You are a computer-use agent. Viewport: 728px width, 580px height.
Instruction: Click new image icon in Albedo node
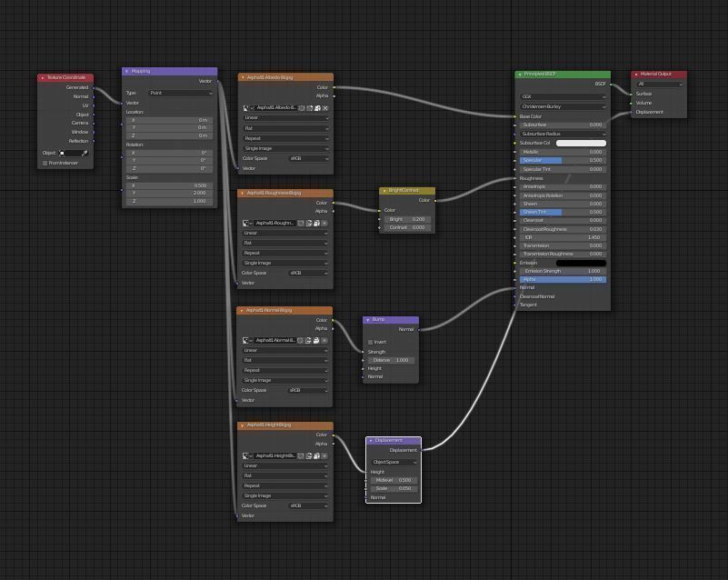pyautogui.click(x=310, y=108)
